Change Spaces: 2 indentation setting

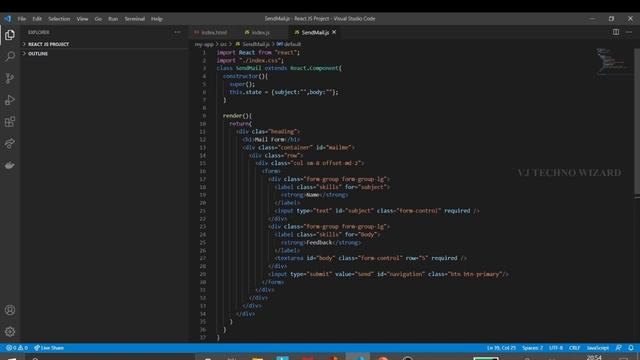pyautogui.click(x=532, y=348)
